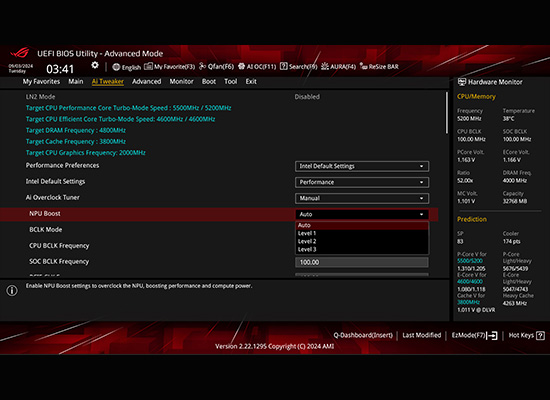
Task: Choose Level 1 NPU Boost option
Action: tap(362, 233)
